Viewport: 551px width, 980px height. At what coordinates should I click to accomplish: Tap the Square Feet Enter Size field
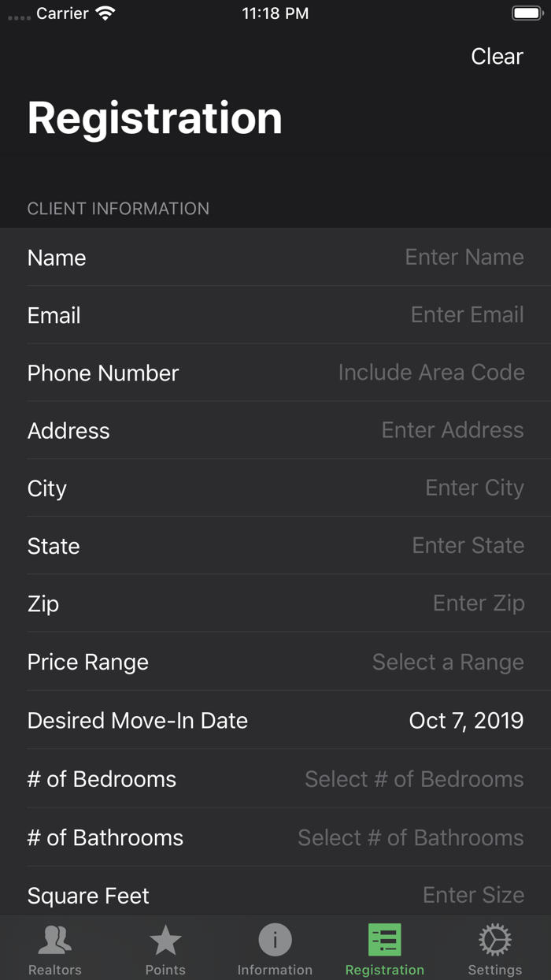pyautogui.click(x=472, y=895)
